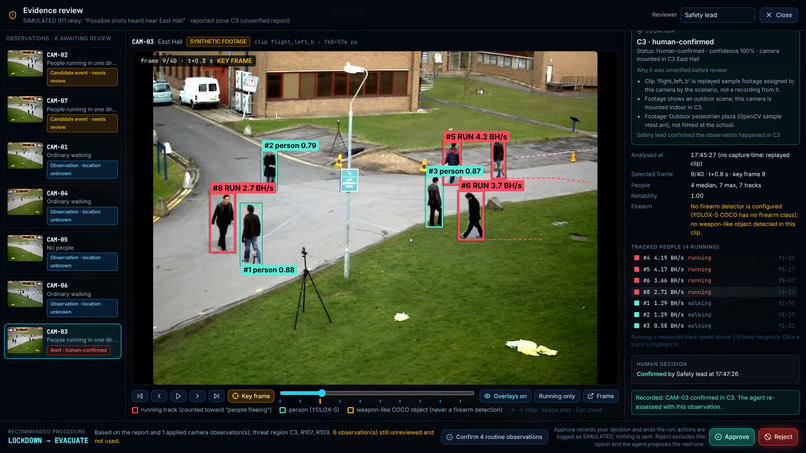Image resolution: width=806 pixels, height=453 pixels.
Task: Reject the recommended procedure
Action: coord(778,437)
